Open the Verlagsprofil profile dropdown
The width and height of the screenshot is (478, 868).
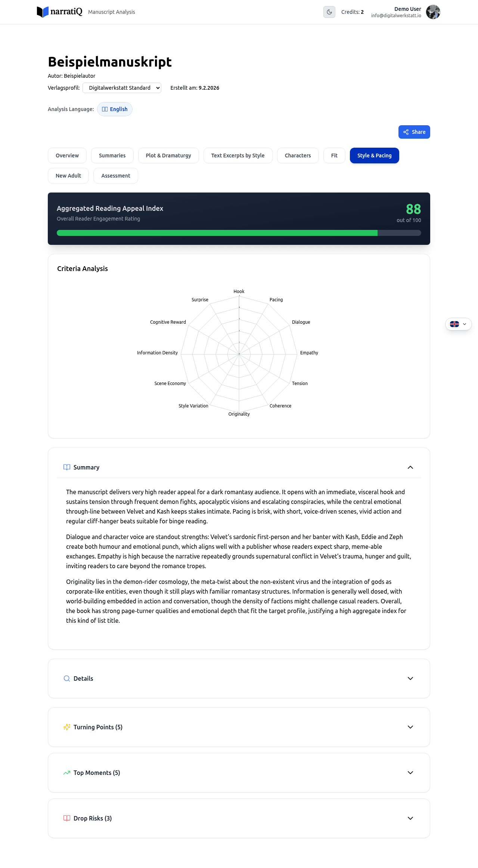(x=122, y=88)
